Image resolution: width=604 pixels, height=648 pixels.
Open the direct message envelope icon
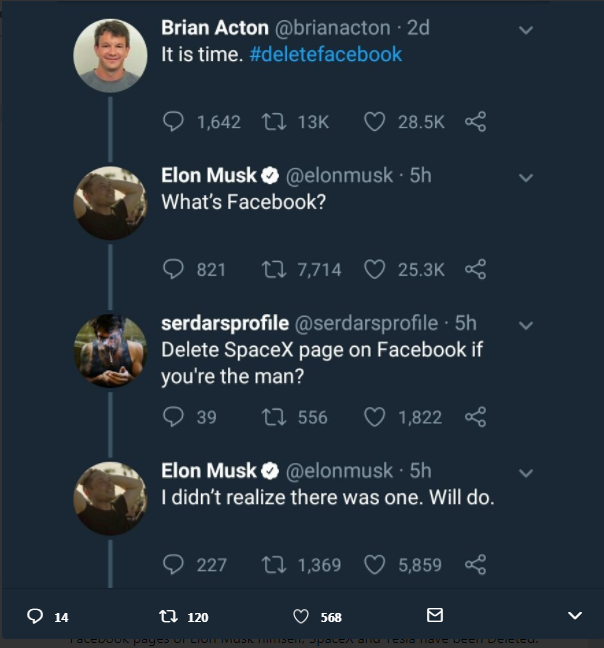pos(435,615)
